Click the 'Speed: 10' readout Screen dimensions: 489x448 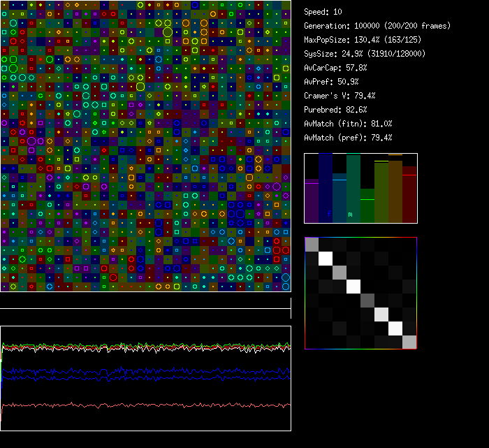[x=323, y=12]
